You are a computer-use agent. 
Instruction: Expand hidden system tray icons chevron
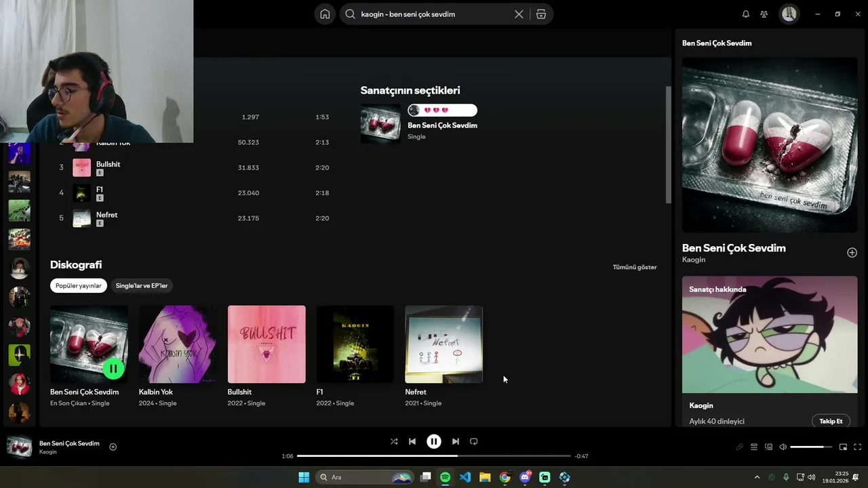pos(757,477)
